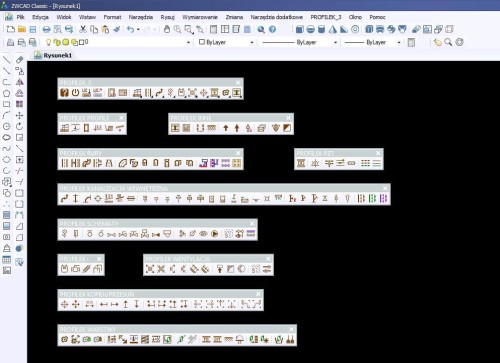Screen dimensions: 500x363
Task: Click question mark icon in PROFILEK_3 toolbar
Action: click(64, 93)
